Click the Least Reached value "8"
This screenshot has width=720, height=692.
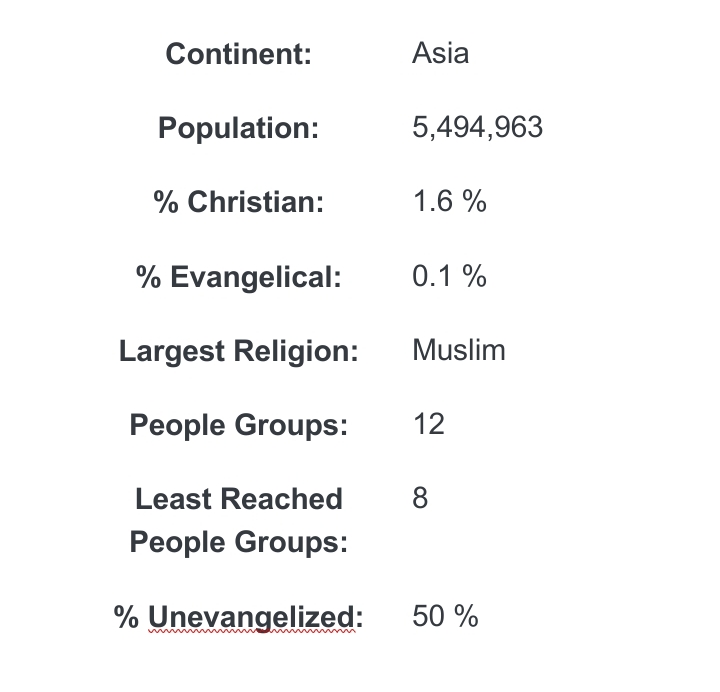click(x=420, y=498)
